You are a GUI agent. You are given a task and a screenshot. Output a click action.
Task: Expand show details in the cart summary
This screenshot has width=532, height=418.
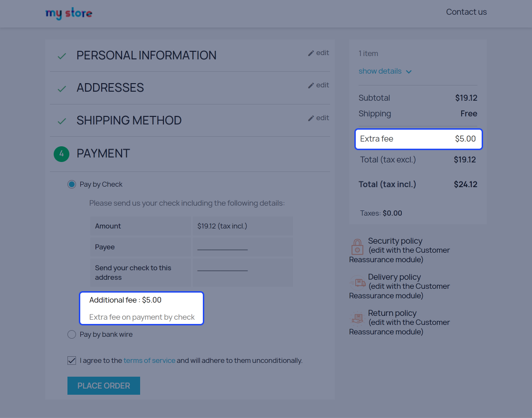click(380, 71)
